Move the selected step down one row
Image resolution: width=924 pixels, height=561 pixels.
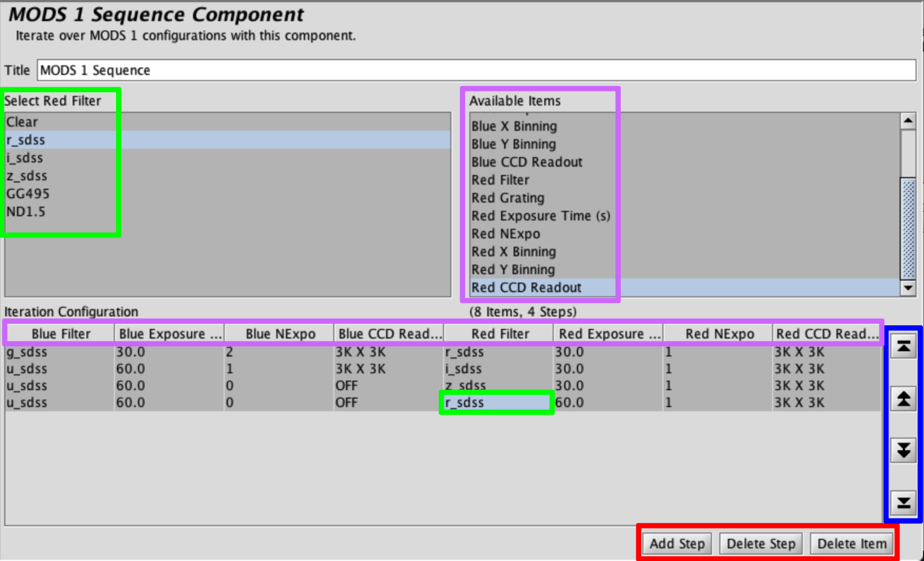click(x=904, y=450)
